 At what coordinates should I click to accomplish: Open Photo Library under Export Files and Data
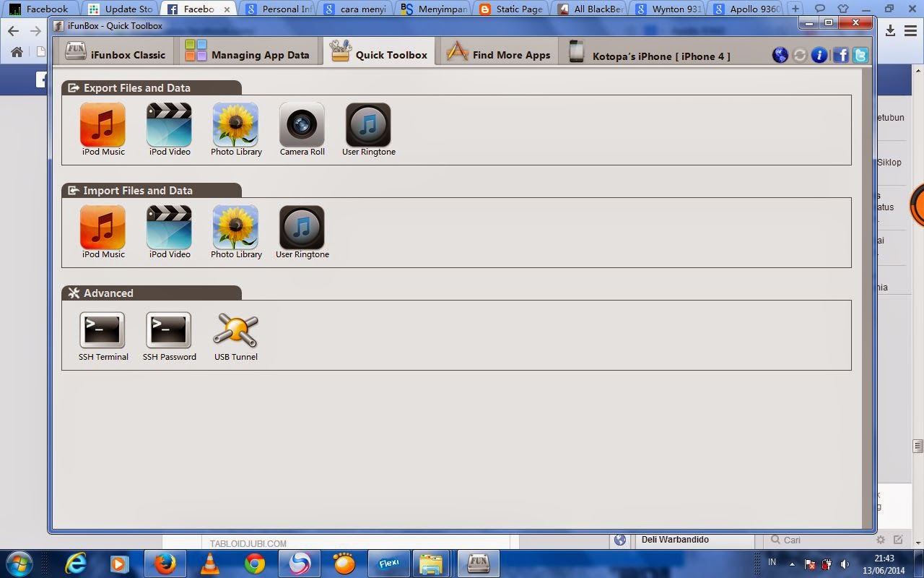pos(236,130)
